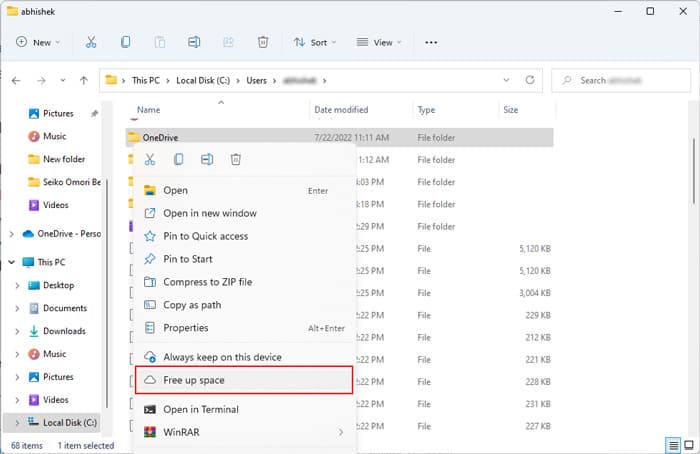Expand the WinRAR submenu arrow

[341, 432]
